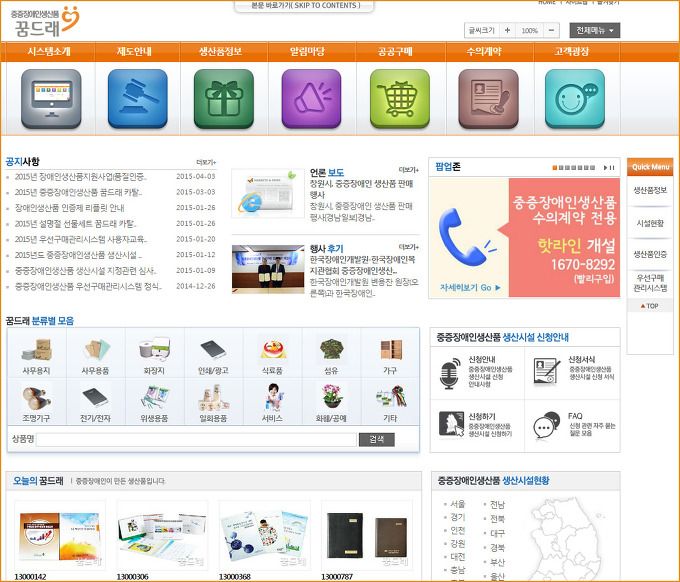
Task: Select the 사무용지 category icon
Action: pos(36,350)
